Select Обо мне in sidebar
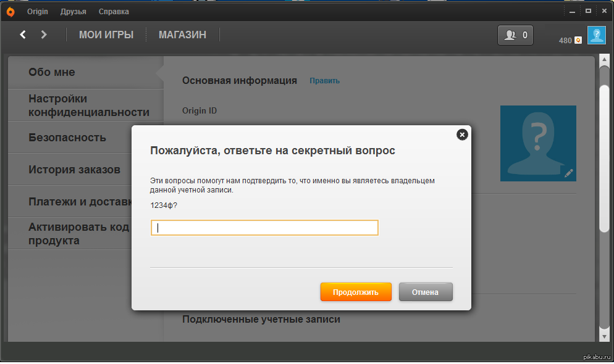This screenshot has height=364, width=614. click(86, 72)
